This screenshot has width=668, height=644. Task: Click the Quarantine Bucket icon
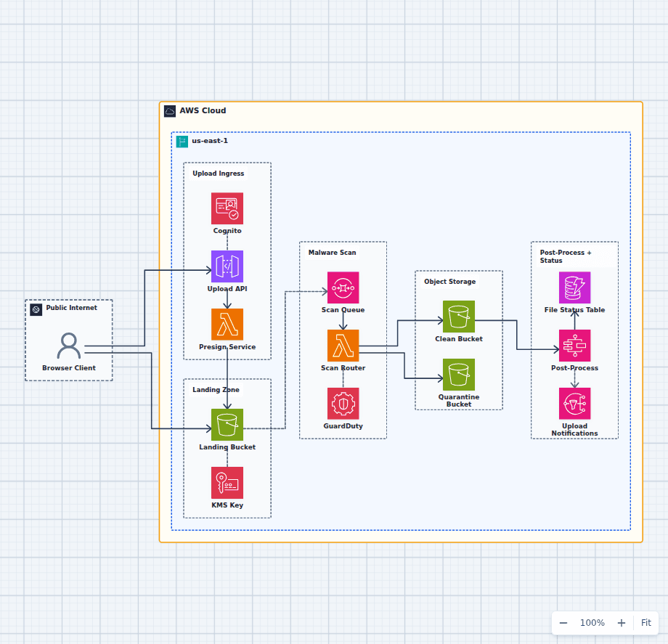[459, 375]
